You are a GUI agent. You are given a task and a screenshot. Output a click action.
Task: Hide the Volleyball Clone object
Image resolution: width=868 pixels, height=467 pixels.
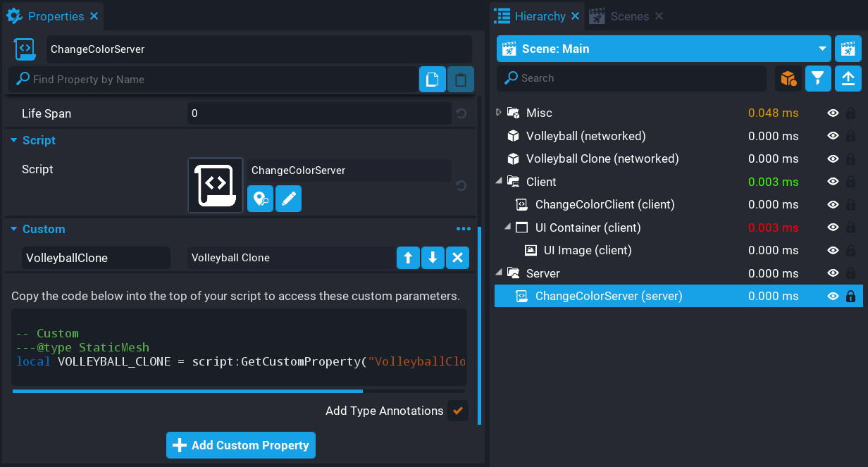tap(833, 158)
